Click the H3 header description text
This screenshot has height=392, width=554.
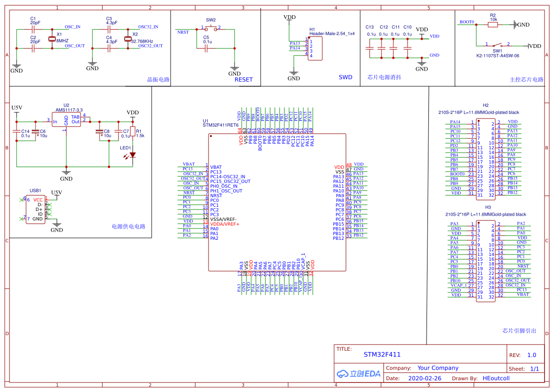485,214
